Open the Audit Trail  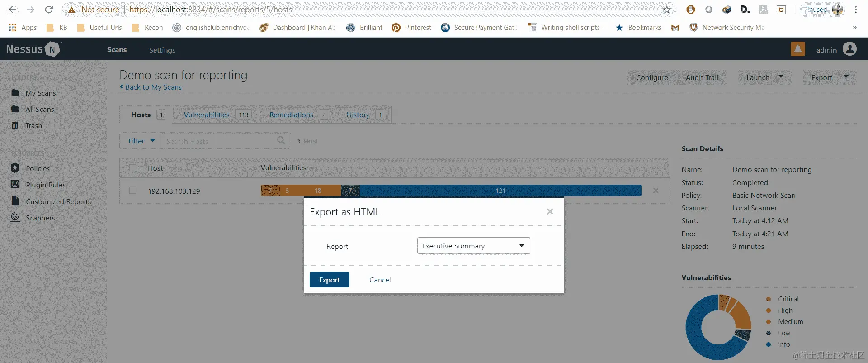pos(702,77)
